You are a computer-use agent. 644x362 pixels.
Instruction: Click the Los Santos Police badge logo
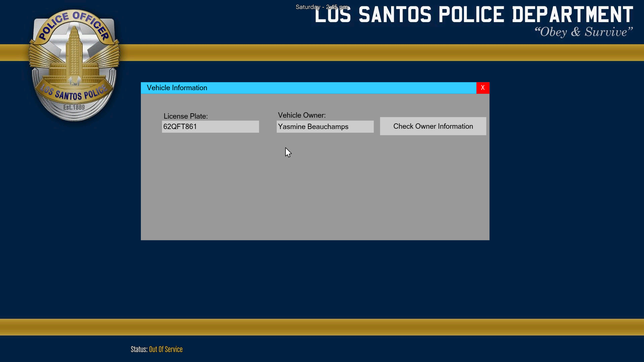pos(74,65)
